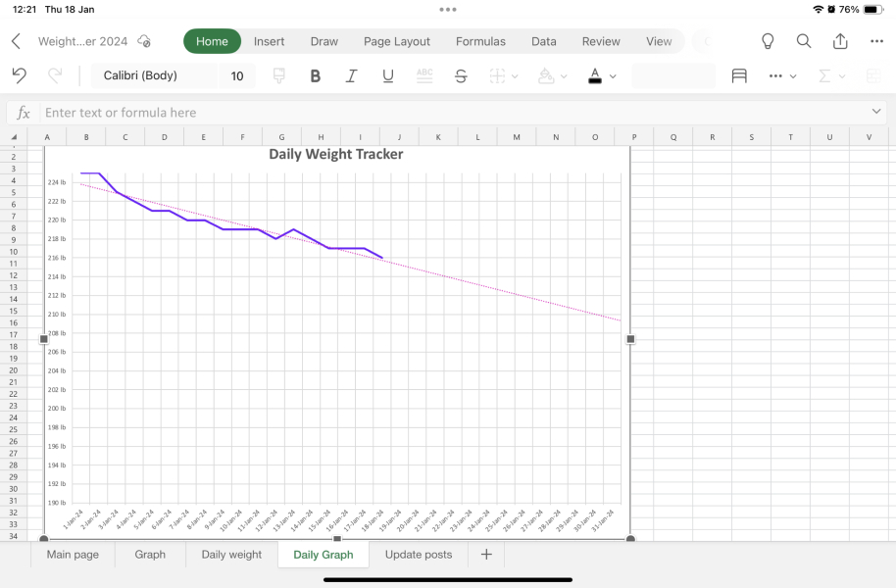Click the Search icon

pos(803,41)
